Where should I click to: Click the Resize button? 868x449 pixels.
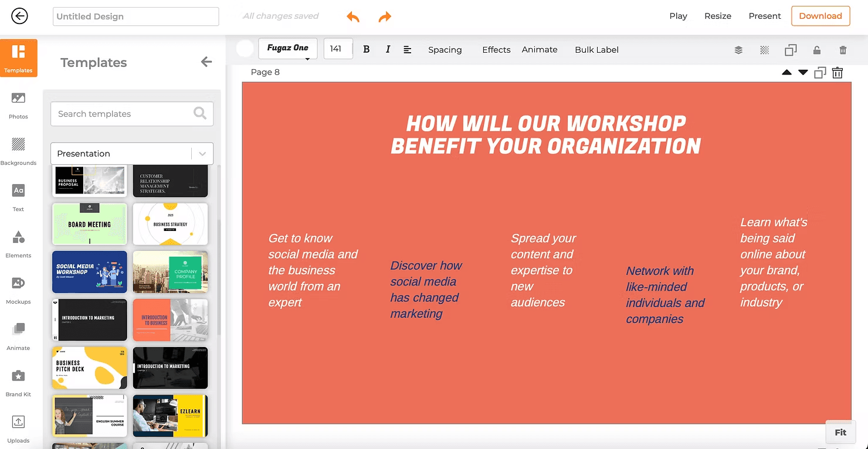[718, 16]
